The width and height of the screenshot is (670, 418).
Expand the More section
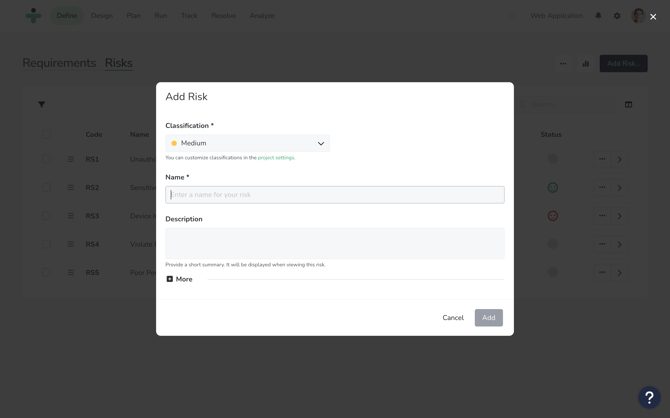click(179, 279)
